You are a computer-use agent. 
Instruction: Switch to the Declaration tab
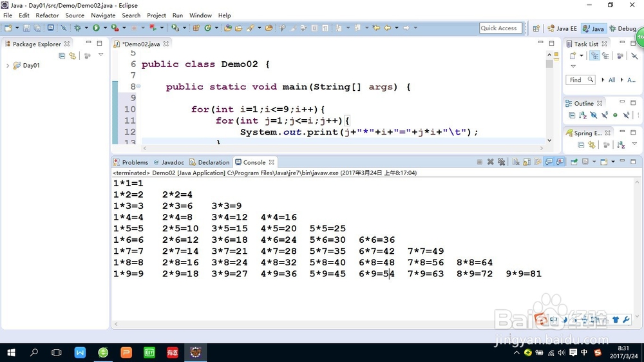click(209, 162)
